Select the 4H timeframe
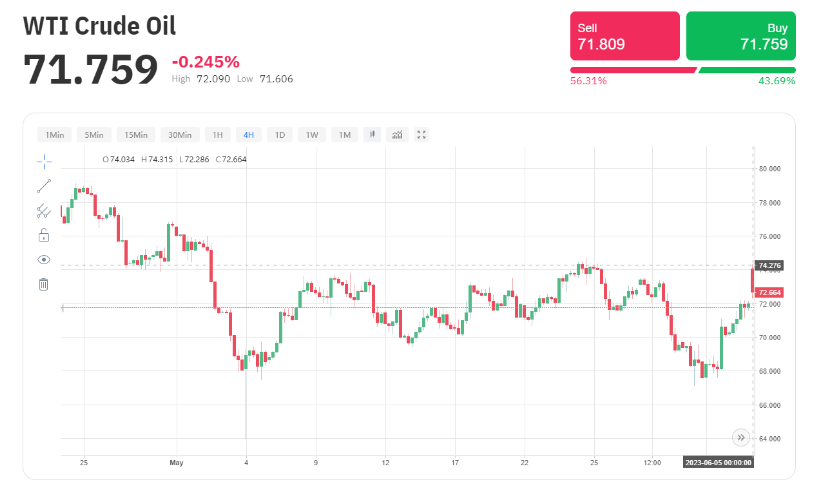 tap(248, 134)
